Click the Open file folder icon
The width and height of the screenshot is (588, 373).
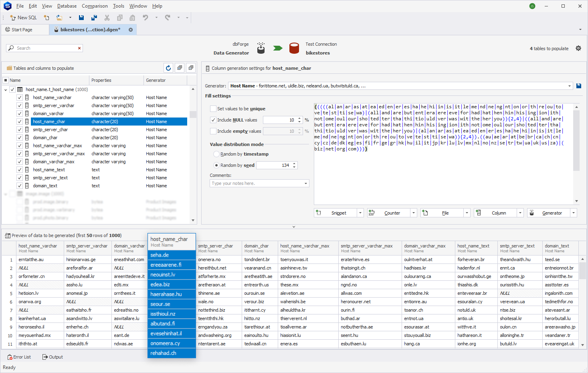(x=59, y=18)
